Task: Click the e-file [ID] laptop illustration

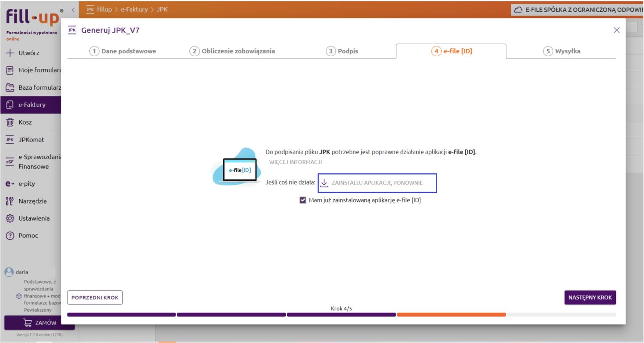Action: (237, 167)
